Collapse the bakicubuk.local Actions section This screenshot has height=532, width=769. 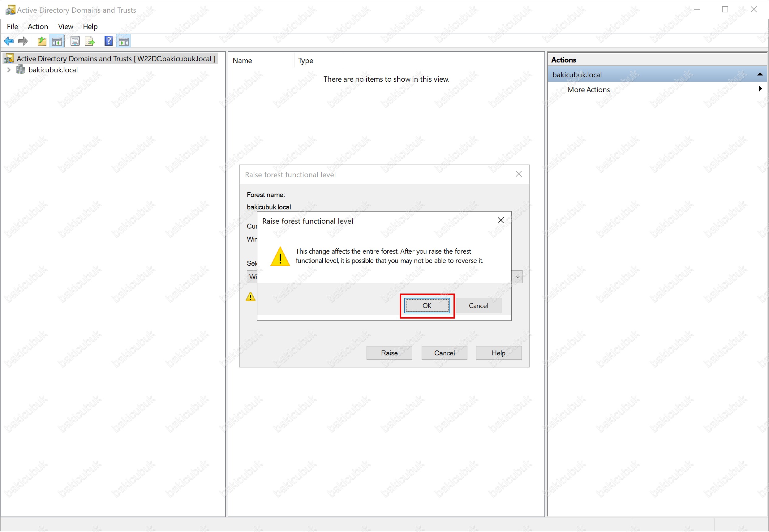point(760,74)
